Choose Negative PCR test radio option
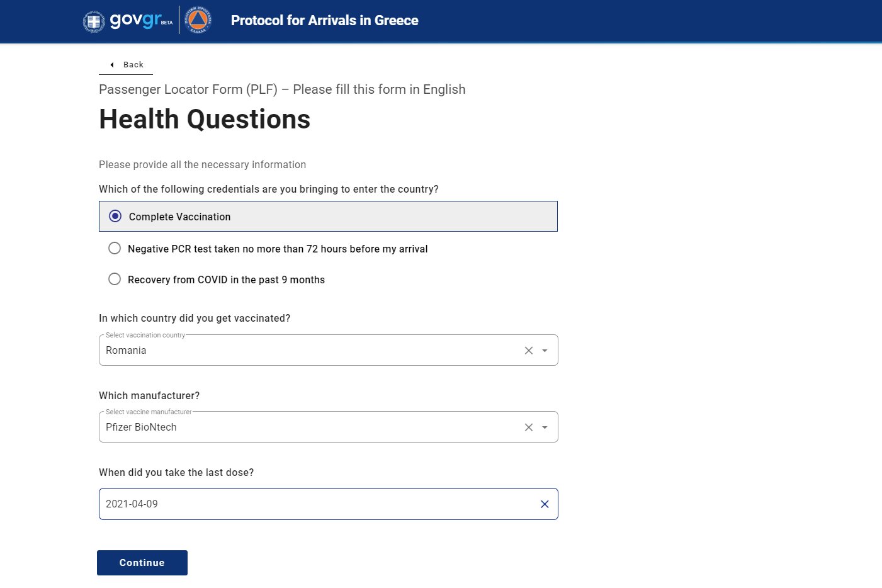Image resolution: width=882 pixels, height=588 pixels. [115, 249]
